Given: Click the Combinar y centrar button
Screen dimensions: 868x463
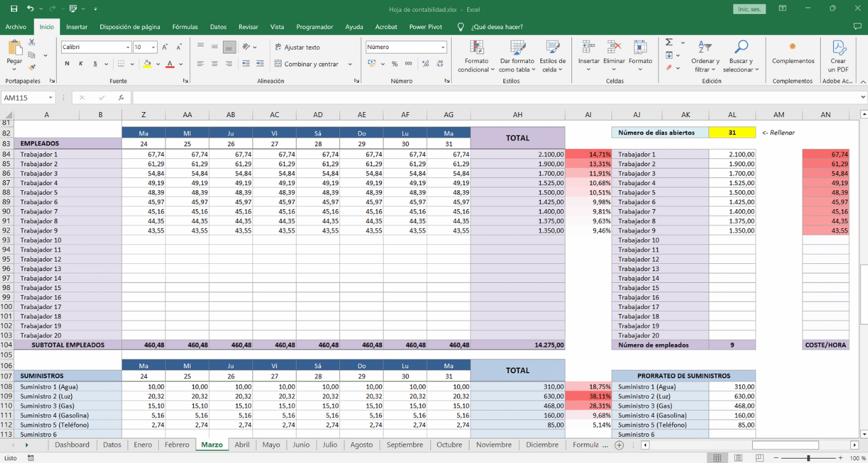Looking at the screenshot, I should click(311, 64).
